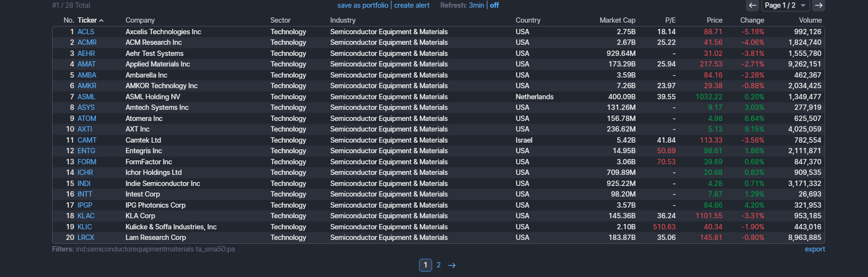Click the previous page arrow at top right

pyautogui.click(x=752, y=5)
